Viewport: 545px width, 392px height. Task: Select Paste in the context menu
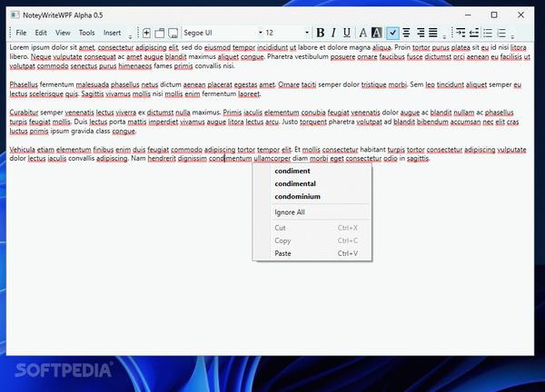coord(312,253)
